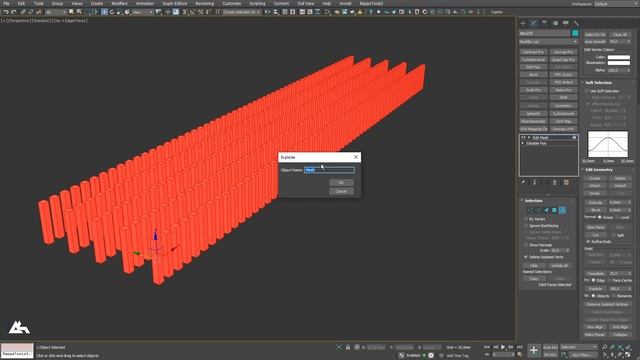Toggle the eye icon on Edit Mesh modifier
Screen dimensions: 640x360
click(523, 138)
